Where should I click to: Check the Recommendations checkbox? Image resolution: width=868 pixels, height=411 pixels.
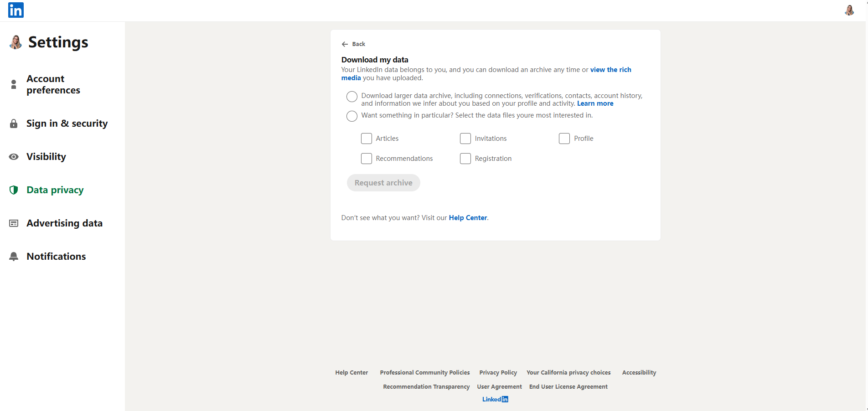367,159
